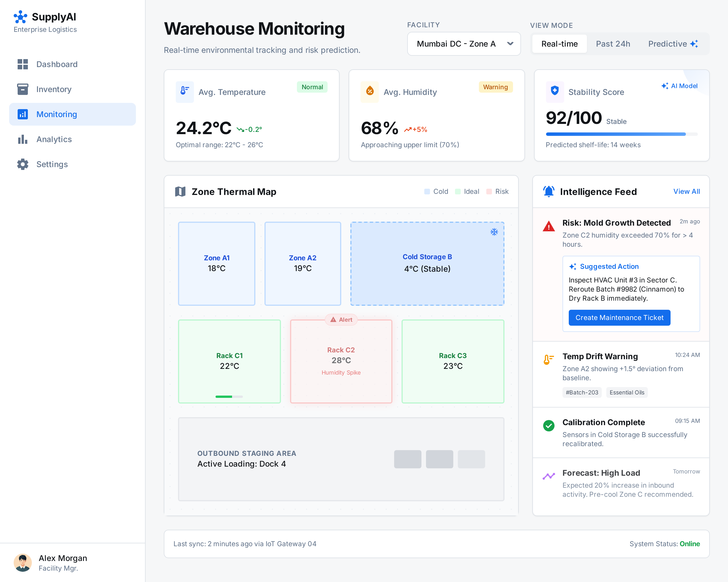Click the Temp Drift Warning thermometer icon
The image size is (728, 582).
tap(549, 360)
